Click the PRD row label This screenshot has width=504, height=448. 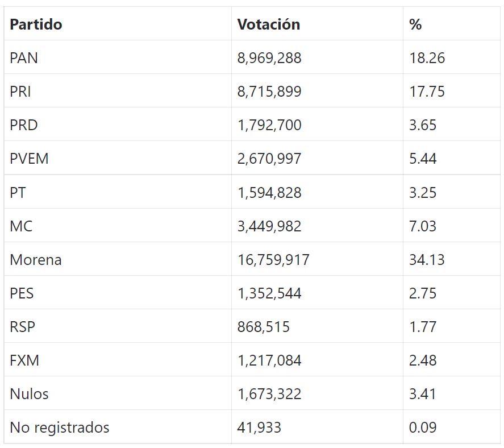point(24,125)
